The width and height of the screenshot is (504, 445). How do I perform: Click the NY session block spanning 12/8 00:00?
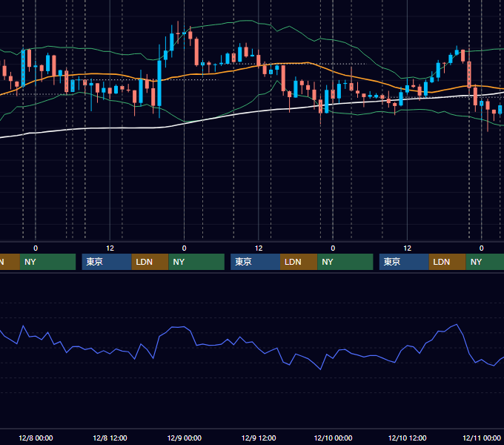47,262
